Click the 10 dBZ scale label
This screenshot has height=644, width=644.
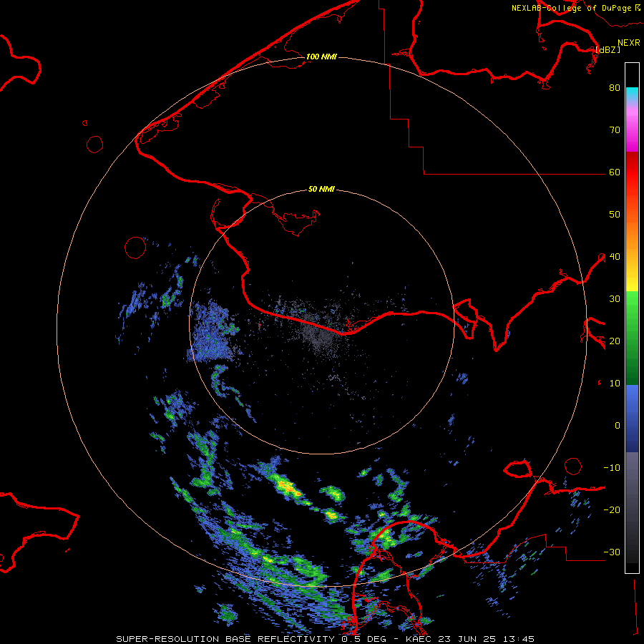pyautogui.click(x=615, y=384)
